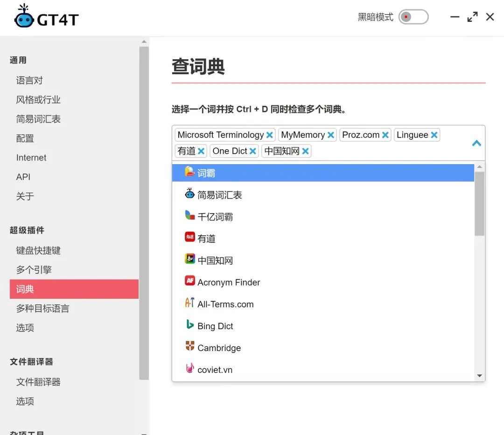504x435 pixels.
Task: Click sidebar scrollbar up arrow
Action: (x=144, y=42)
